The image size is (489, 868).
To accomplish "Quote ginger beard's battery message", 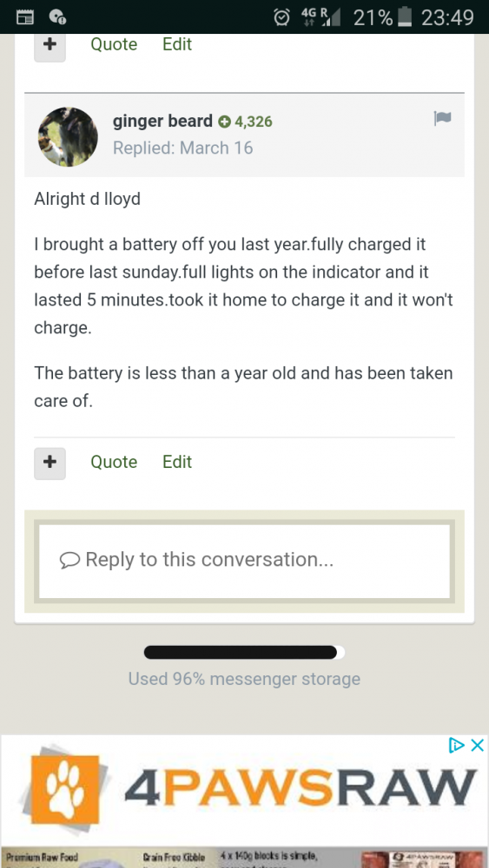I will [x=114, y=462].
